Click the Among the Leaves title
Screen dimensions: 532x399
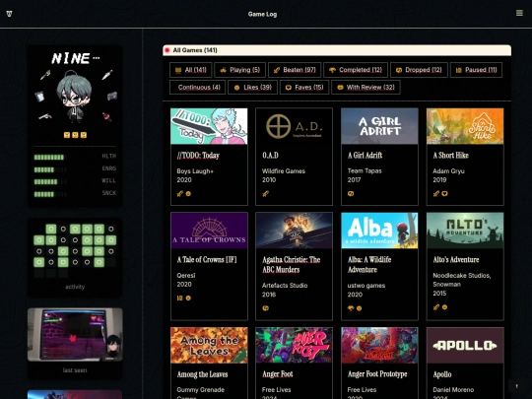coord(202,374)
